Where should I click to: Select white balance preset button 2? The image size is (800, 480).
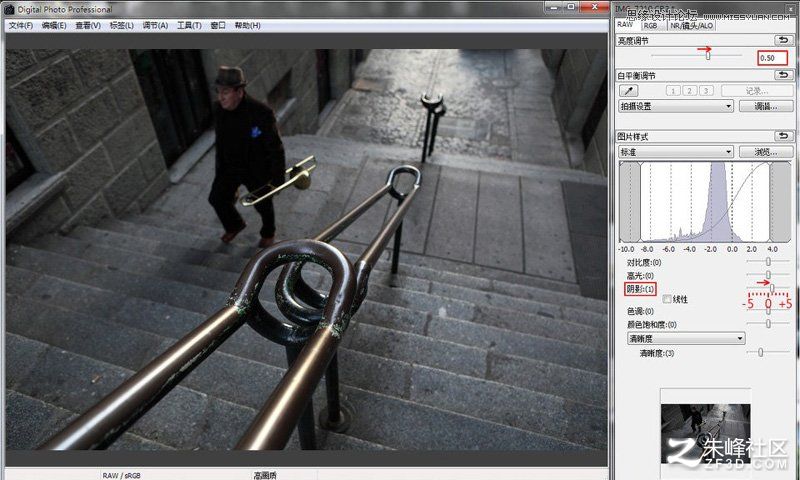[x=690, y=91]
